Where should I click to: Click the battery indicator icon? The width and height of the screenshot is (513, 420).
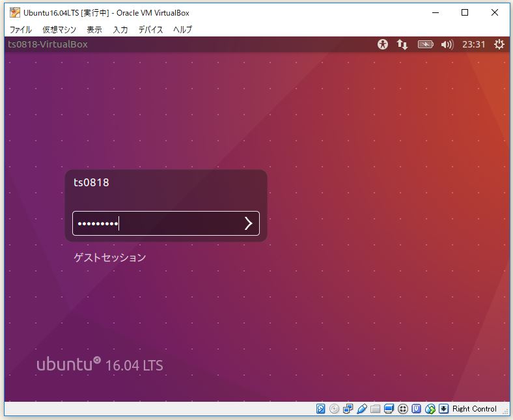point(425,44)
